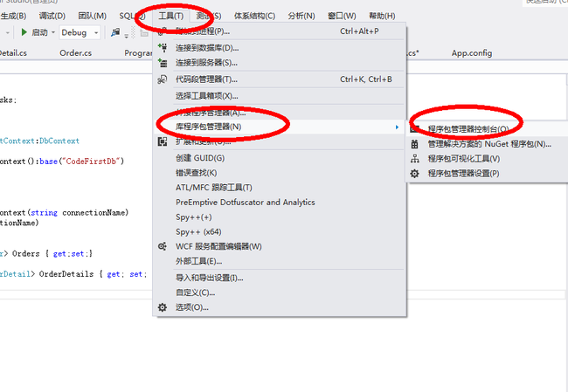The height and width of the screenshot is (392, 568).
Task: Select 连接到数据库(D)... menu entry
Action: coord(279,48)
